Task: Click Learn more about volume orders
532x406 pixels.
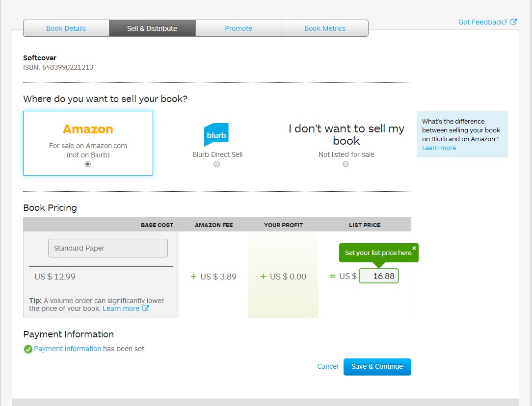Action: pyautogui.click(x=121, y=308)
